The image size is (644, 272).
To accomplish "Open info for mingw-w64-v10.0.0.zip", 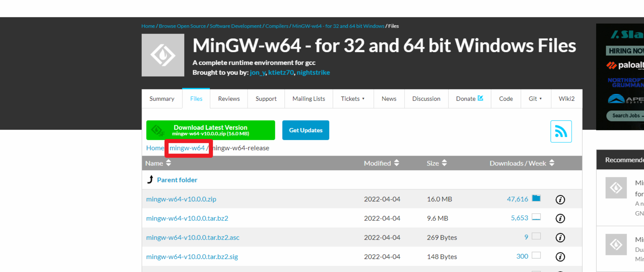I will pos(560,199).
